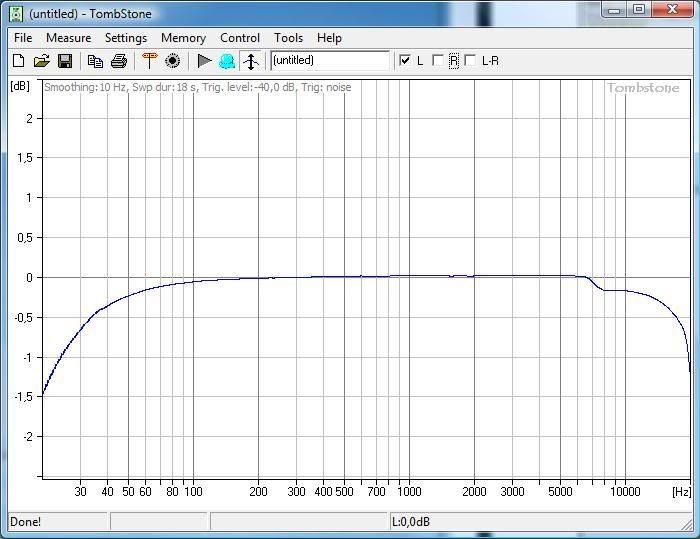This screenshot has width=700, height=539.
Task: Open the Tools menu
Action: click(288, 38)
